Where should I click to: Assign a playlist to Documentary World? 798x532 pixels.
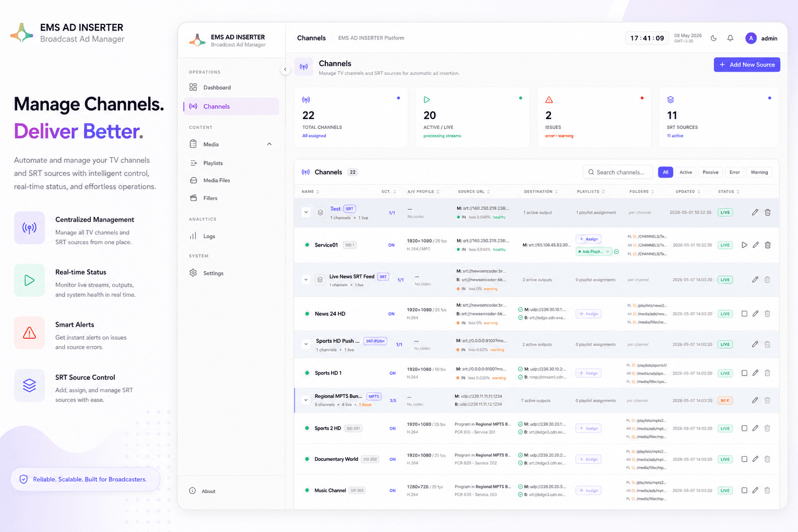(589, 459)
